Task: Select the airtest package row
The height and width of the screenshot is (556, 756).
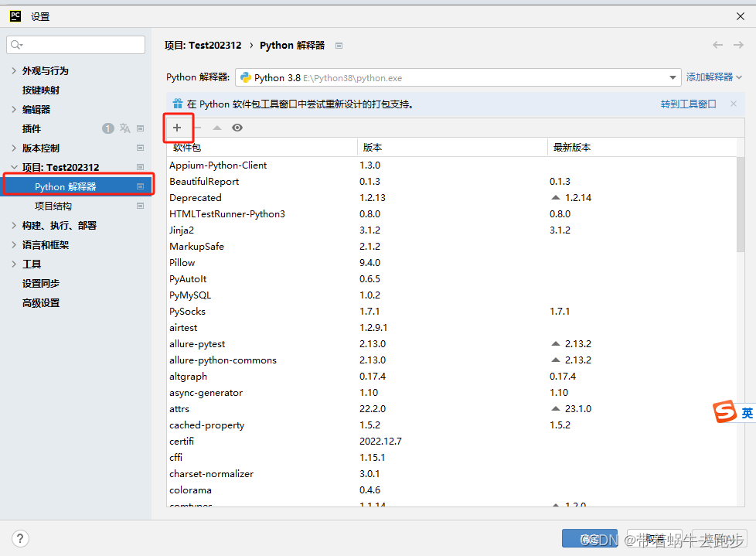Action: (x=451, y=327)
